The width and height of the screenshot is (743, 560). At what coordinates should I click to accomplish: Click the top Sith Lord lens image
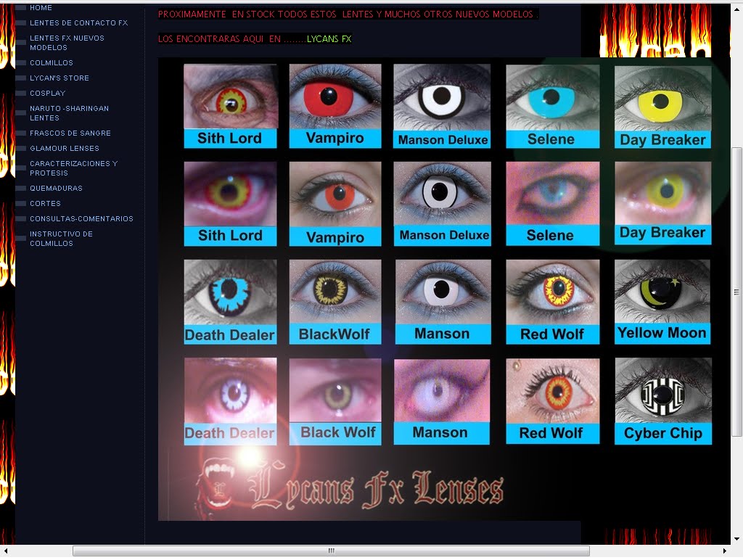(x=230, y=96)
